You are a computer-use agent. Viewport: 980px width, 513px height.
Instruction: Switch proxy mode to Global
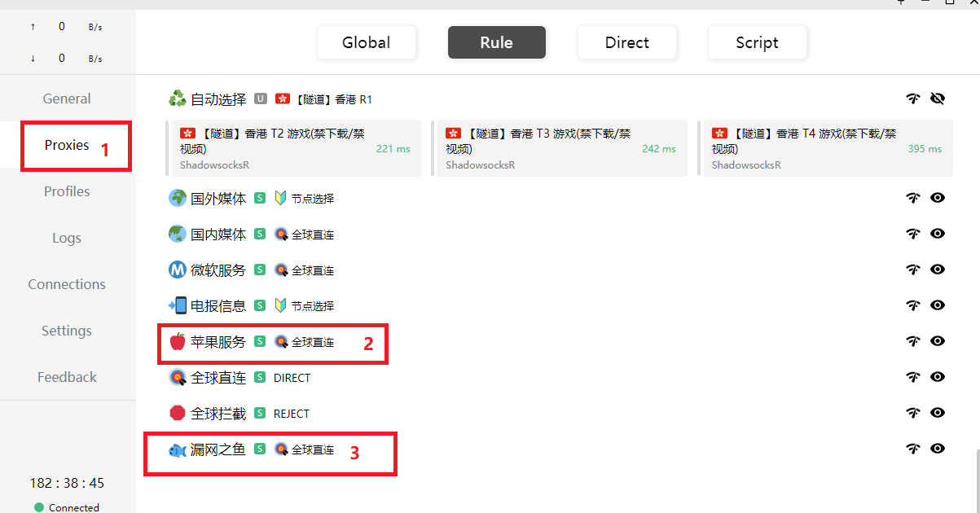coord(366,43)
